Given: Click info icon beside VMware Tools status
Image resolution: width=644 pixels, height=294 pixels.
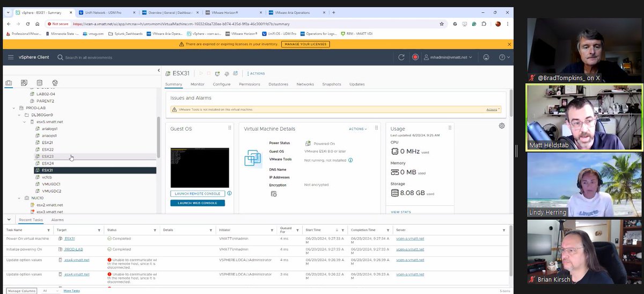Looking at the screenshot, I should pyautogui.click(x=350, y=160).
